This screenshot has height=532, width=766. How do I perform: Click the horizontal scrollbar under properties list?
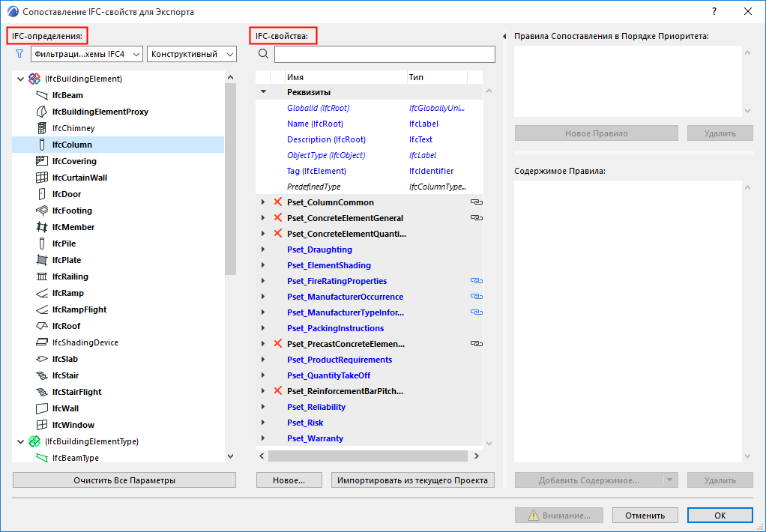click(x=368, y=456)
